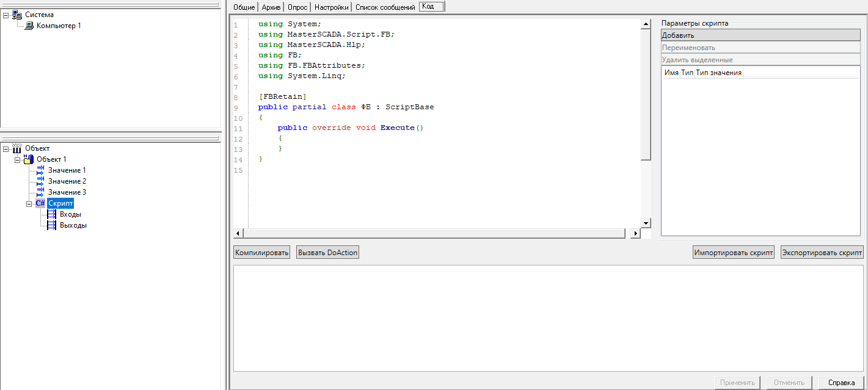Image resolution: width=868 pixels, height=390 pixels.
Task: Open the Общие tab
Action: [244, 7]
